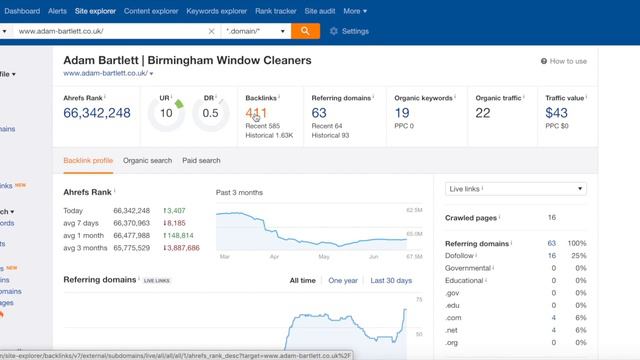Go to Content explorer
This screenshot has width=640, height=360.
click(151, 11)
